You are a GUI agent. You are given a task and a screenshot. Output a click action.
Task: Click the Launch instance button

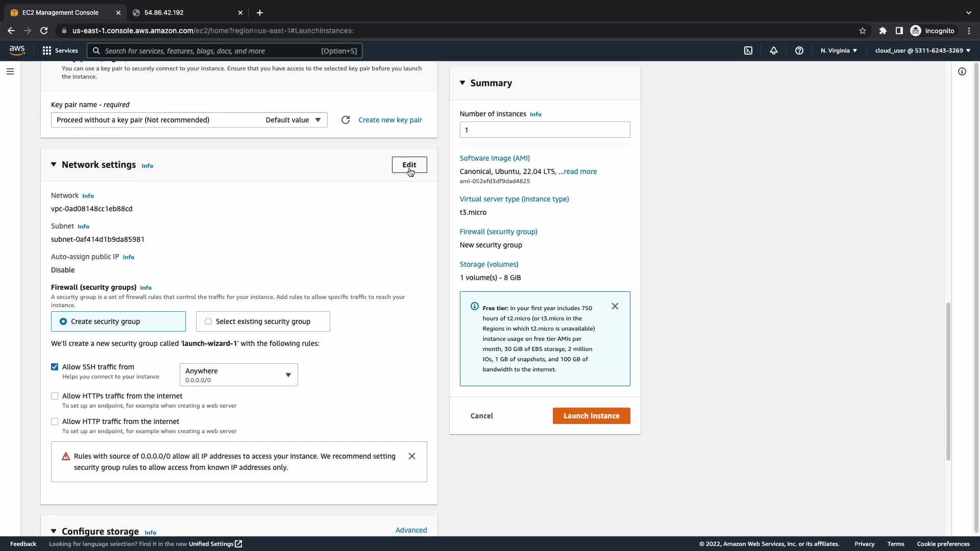tap(591, 416)
